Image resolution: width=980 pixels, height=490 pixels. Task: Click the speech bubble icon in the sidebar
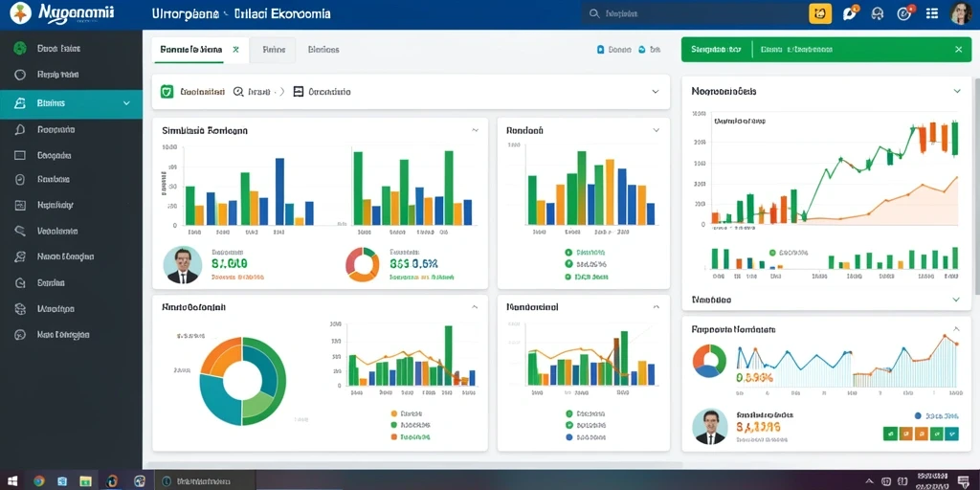(x=20, y=130)
